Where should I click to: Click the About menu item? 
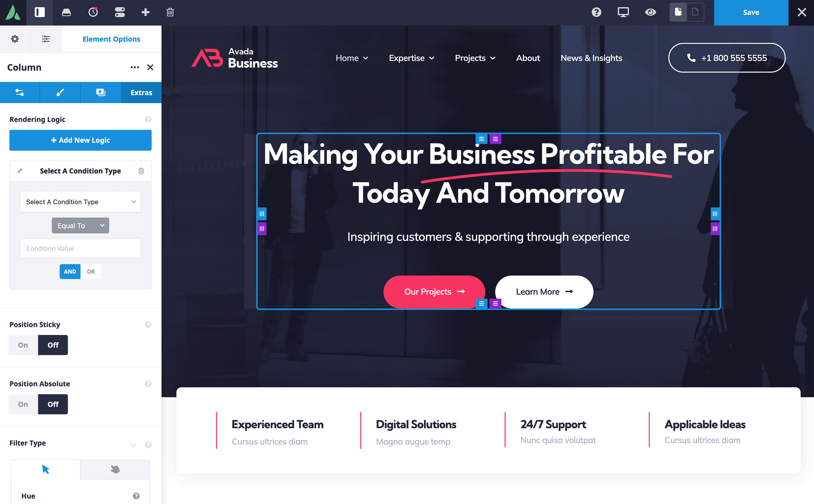tap(527, 58)
